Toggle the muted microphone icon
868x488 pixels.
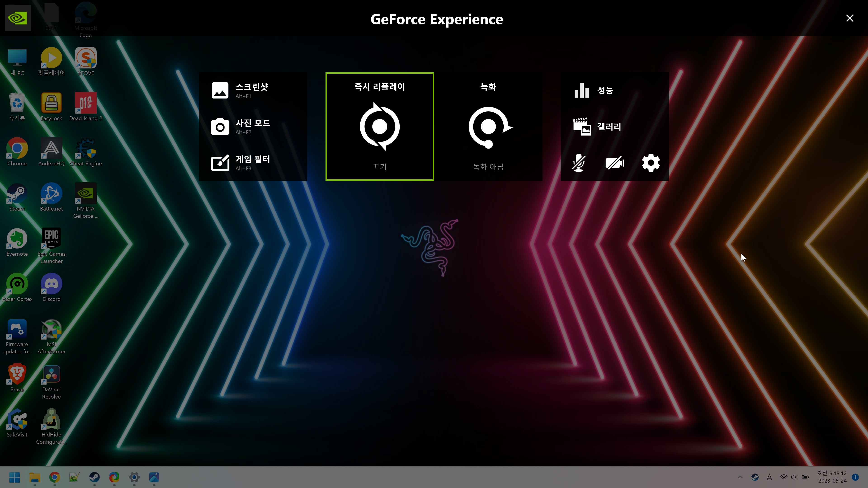579,163
